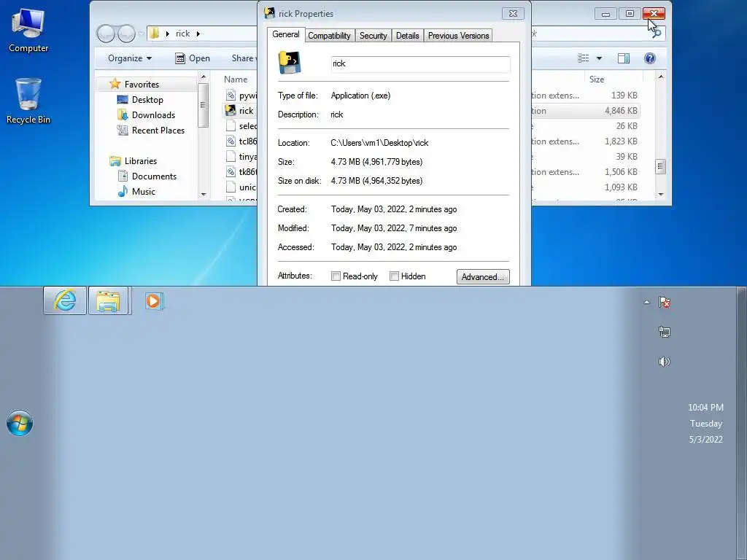Image resolution: width=747 pixels, height=560 pixels.
Task: Select the tk86 file in list
Action: (241, 171)
